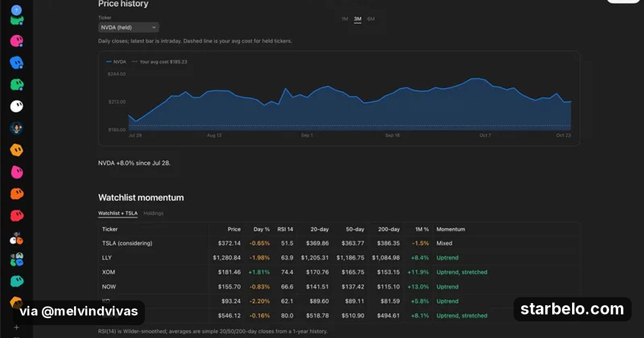Open the Ticker dropdown showing NVDA (held)
Screen dimensions: 644x338
point(129,27)
